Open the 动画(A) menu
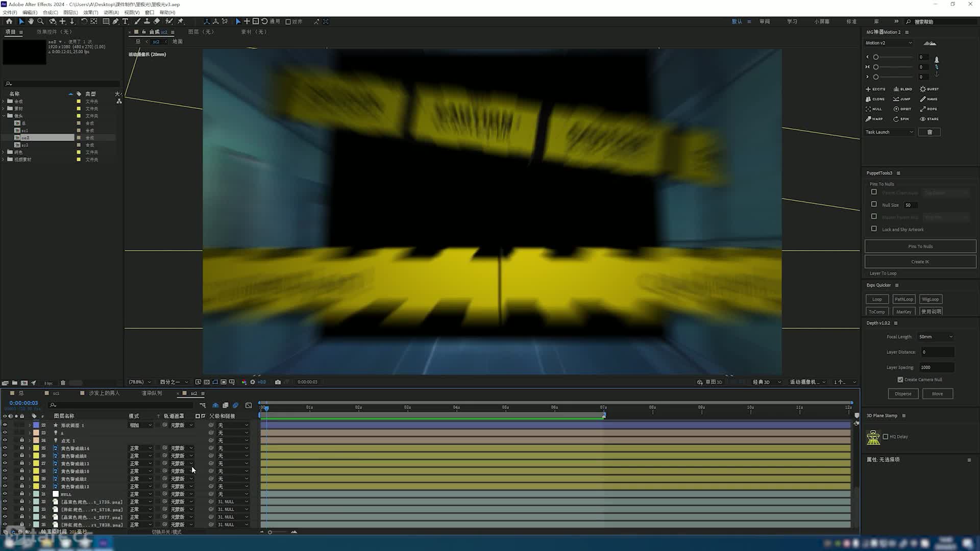Screen dimensions: 980x551 111,12
